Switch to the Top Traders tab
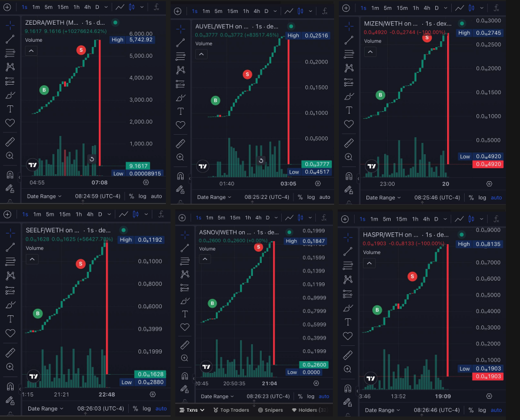The height and width of the screenshot is (420, 520). click(x=234, y=409)
